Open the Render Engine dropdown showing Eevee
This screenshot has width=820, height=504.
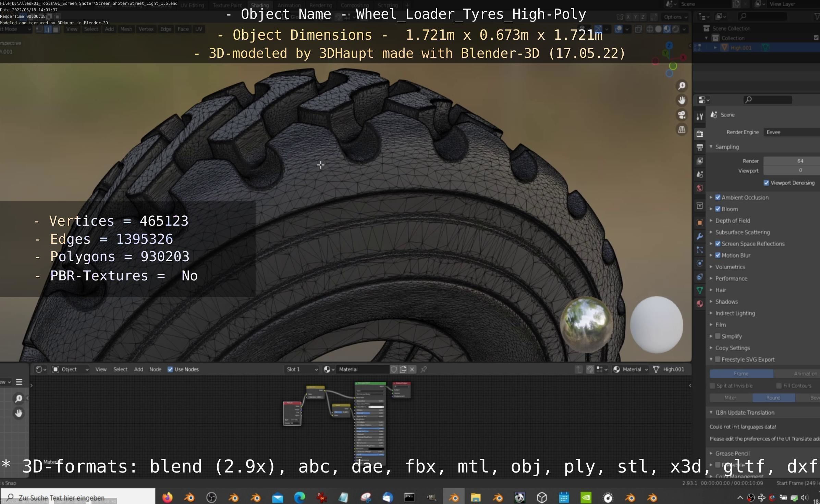click(x=792, y=132)
